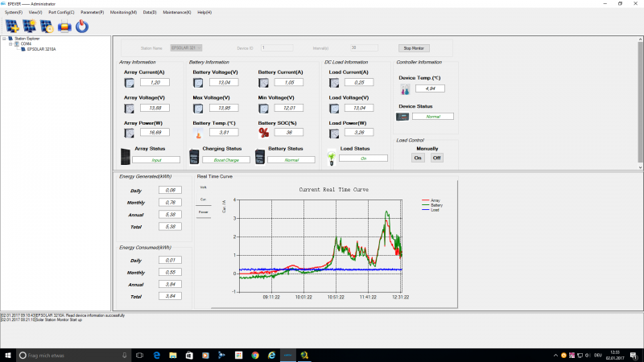644x362 pixels.
Task: Click the Stop Monitor button
Action: coord(414,48)
